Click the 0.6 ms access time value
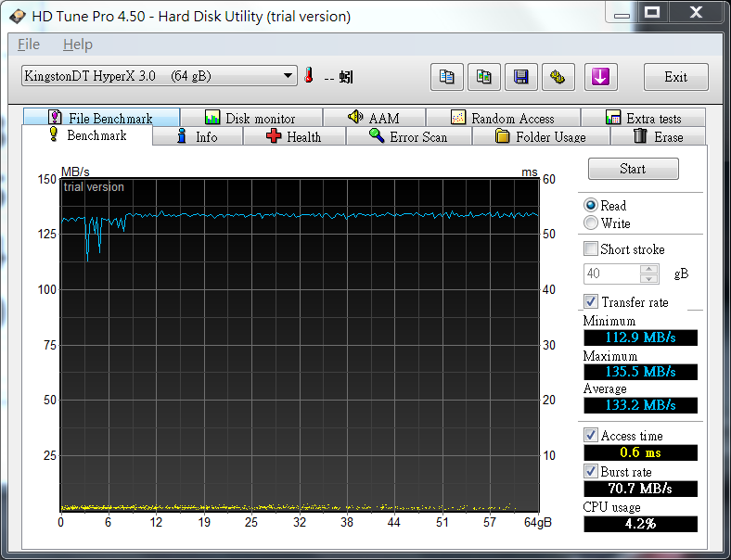Viewport: 731px width, 560px height. [641, 452]
